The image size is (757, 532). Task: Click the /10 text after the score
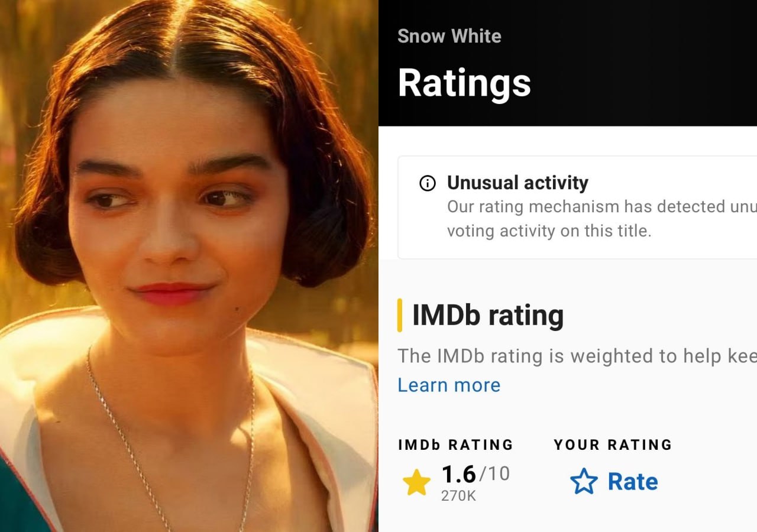(494, 474)
